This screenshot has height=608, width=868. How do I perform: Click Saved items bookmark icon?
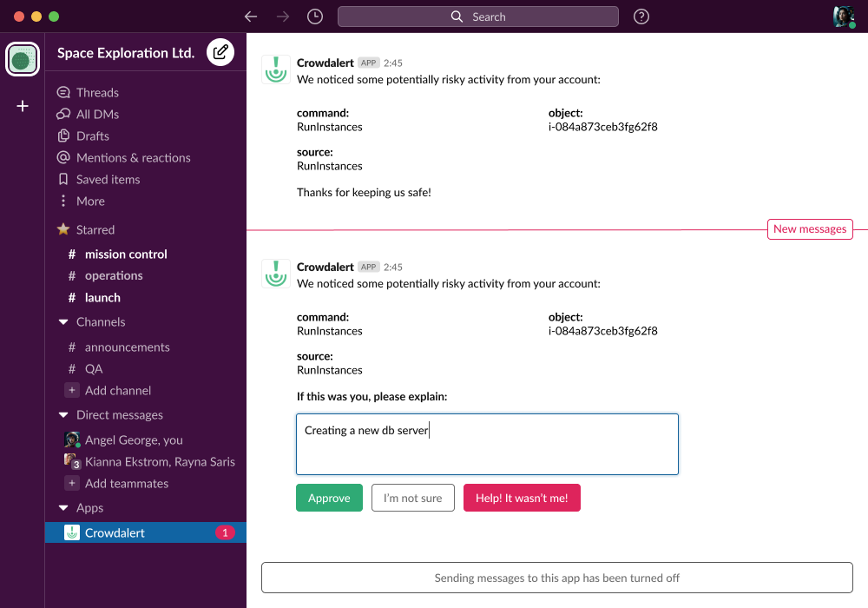(x=63, y=179)
